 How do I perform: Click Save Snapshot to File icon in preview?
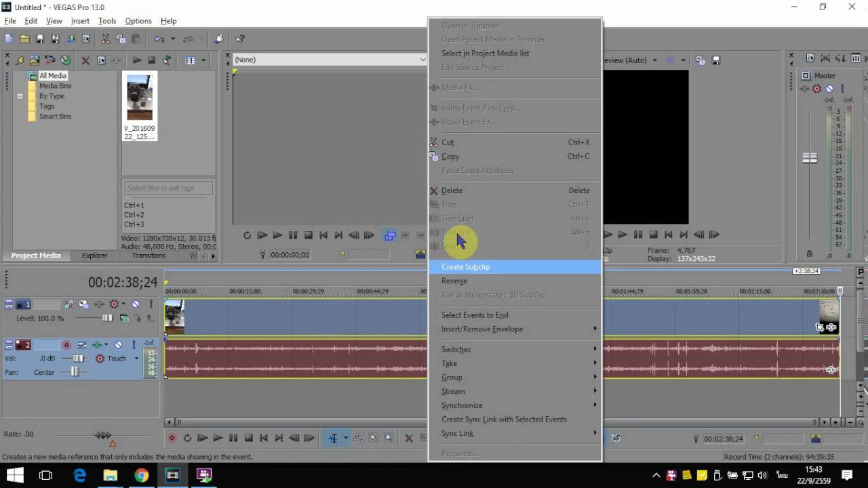pos(716,60)
